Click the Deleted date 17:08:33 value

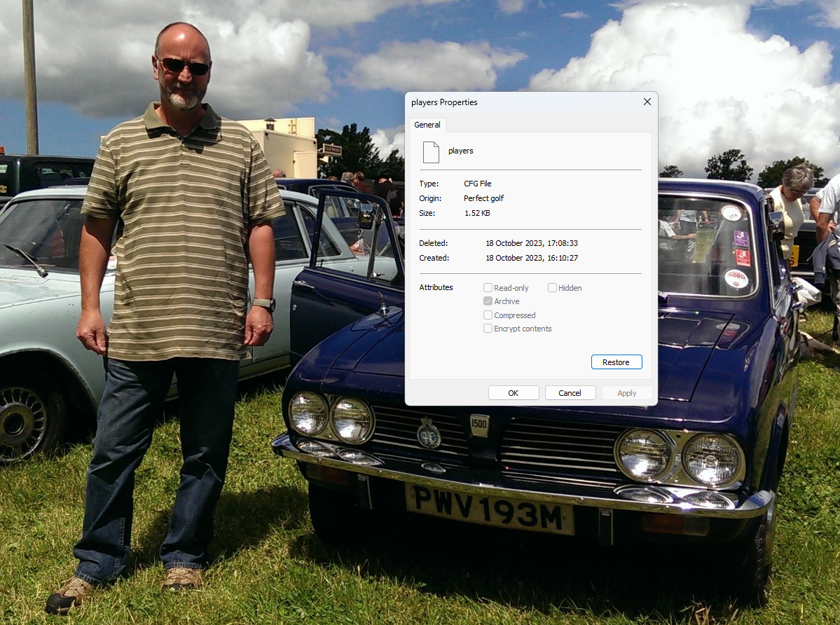click(x=531, y=243)
